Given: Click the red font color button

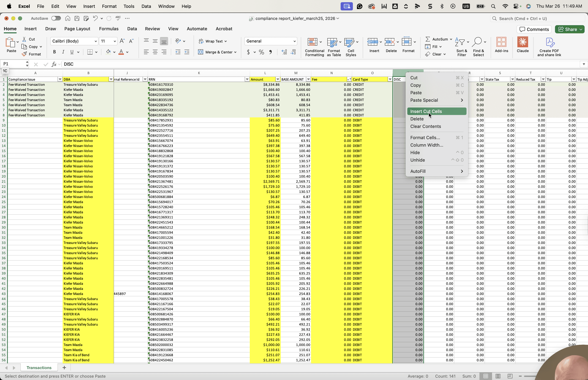Looking at the screenshot, I should pyautogui.click(x=121, y=52).
